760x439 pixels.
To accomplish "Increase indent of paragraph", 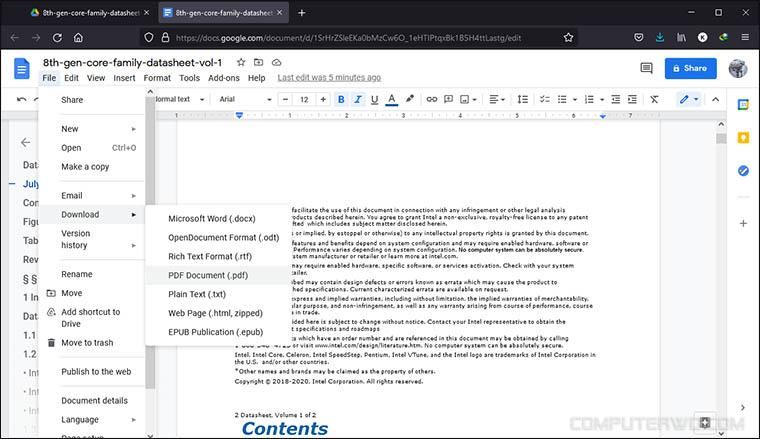I will [x=633, y=99].
